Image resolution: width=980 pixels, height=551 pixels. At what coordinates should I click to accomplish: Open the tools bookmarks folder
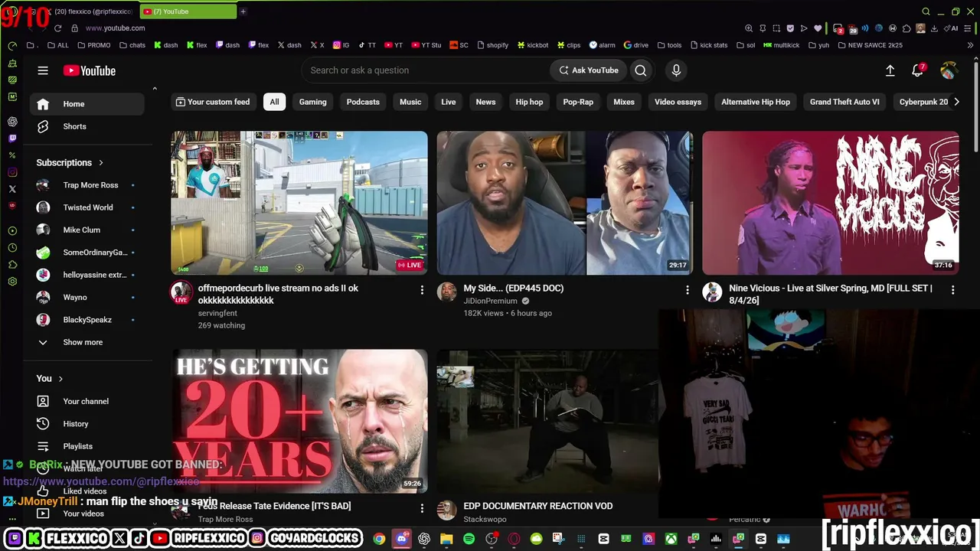[668, 45]
